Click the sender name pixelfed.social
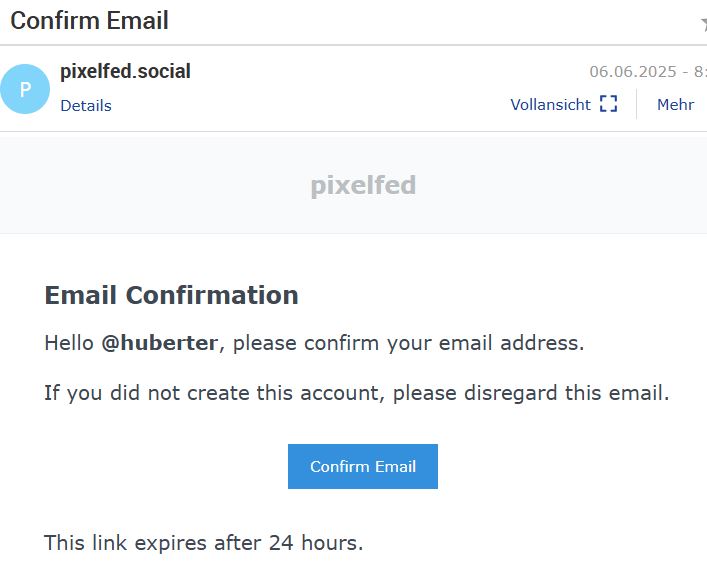This screenshot has width=707, height=583. (x=125, y=71)
